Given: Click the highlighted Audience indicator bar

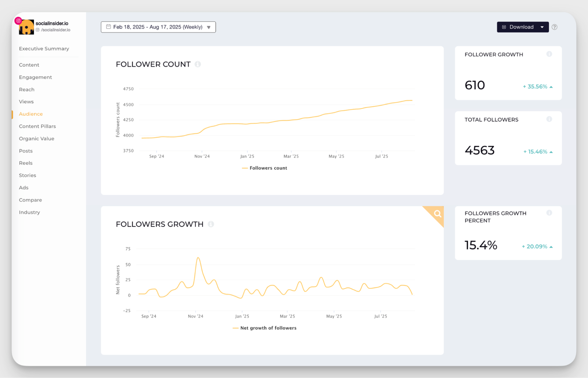Looking at the screenshot, I should point(12,114).
